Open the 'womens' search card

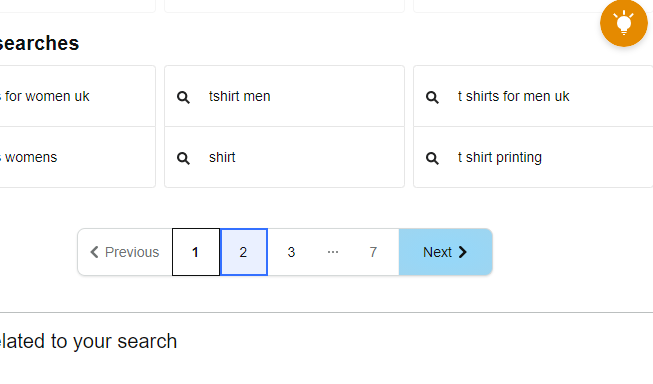[x=77, y=157]
